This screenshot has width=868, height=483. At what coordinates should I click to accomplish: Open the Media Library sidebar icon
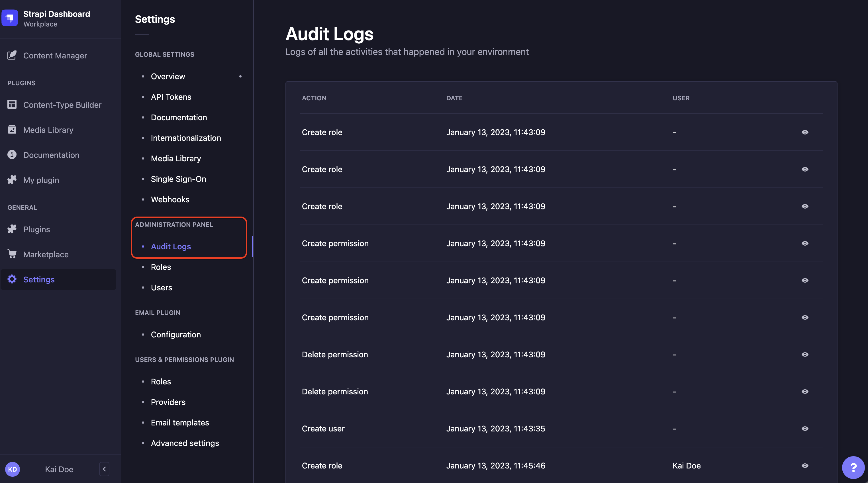tap(12, 129)
